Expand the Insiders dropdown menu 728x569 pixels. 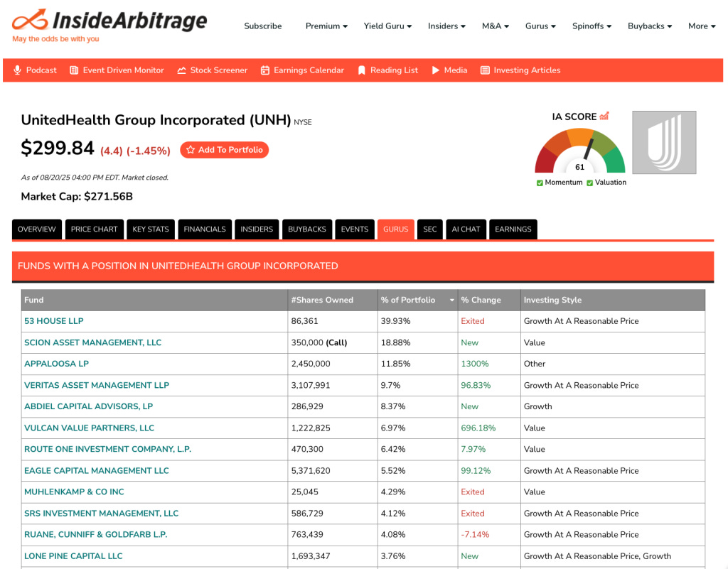point(446,26)
